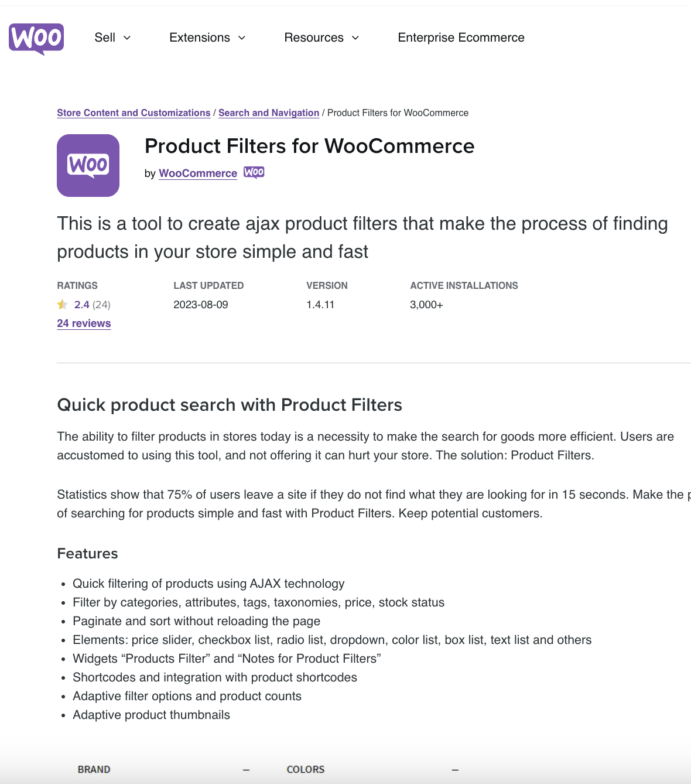Open the Store Content and Customizations breadcrumb
691x784 pixels.
coord(133,113)
